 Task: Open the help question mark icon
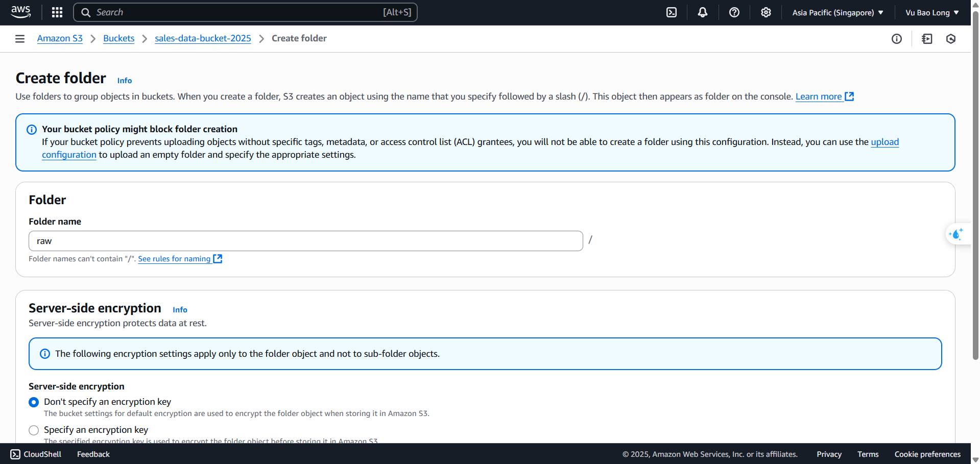[x=734, y=12]
